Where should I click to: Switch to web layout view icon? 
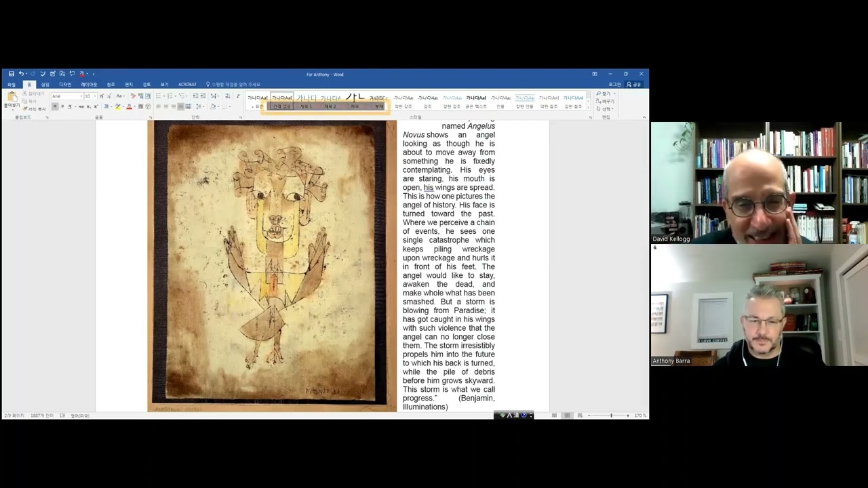click(580, 415)
